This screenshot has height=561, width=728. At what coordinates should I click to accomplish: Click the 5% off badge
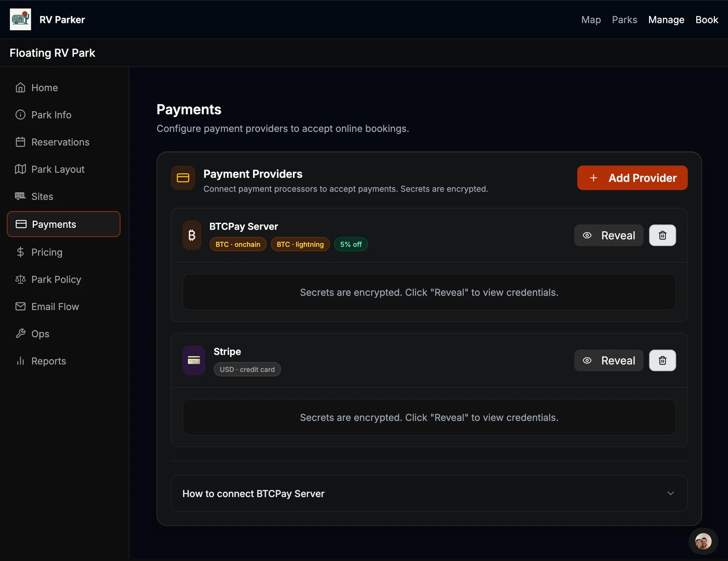pyautogui.click(x=351, y=244)
